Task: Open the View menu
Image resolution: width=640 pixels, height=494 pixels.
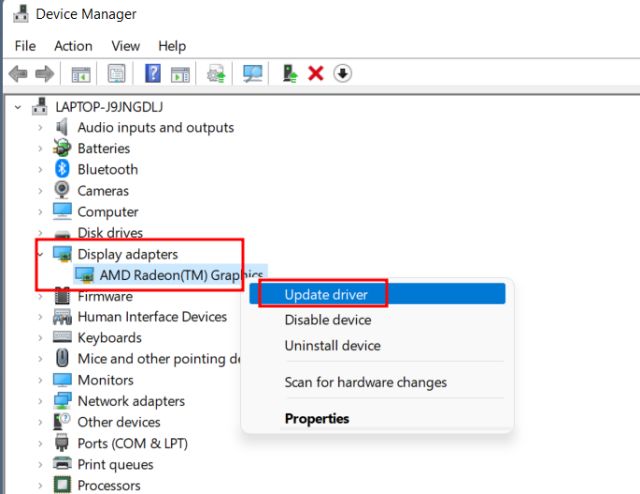Action: click(x=125, y=46)
